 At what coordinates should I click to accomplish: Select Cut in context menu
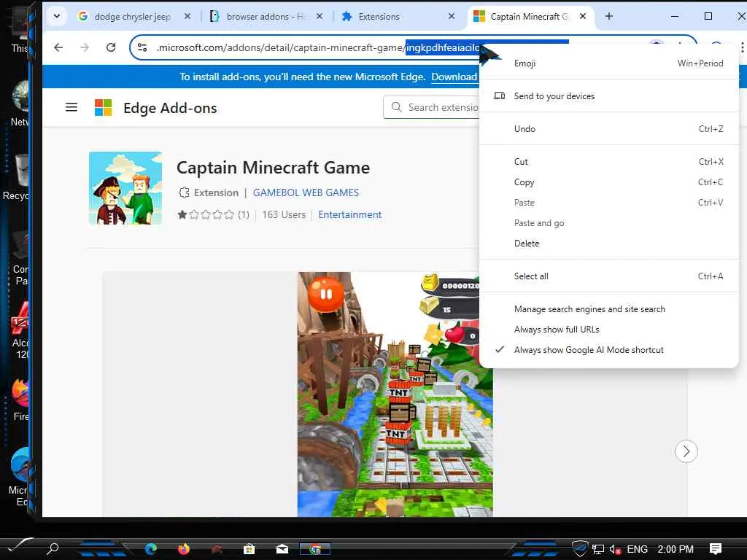pyautogui.click(x=609, y=162)
